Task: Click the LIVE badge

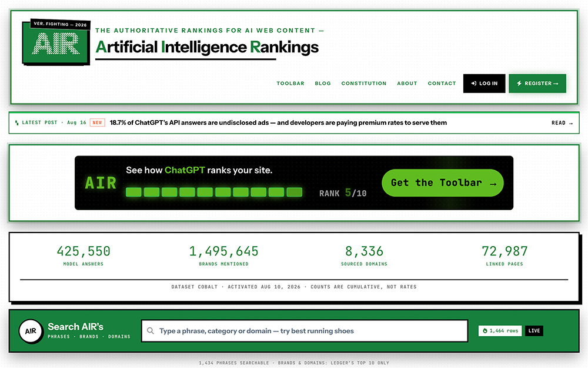Action: coord(534,331)
